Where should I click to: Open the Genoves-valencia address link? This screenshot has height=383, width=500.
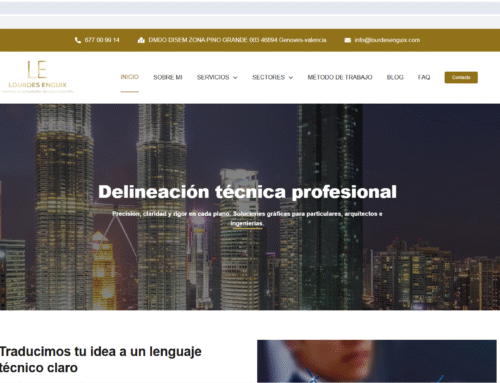(x=237, y=40)
